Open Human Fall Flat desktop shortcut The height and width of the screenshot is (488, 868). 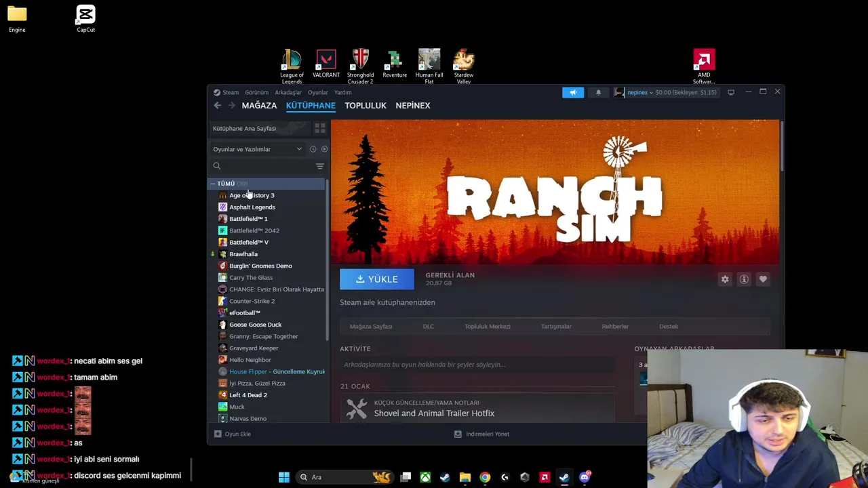coord(429,66)
